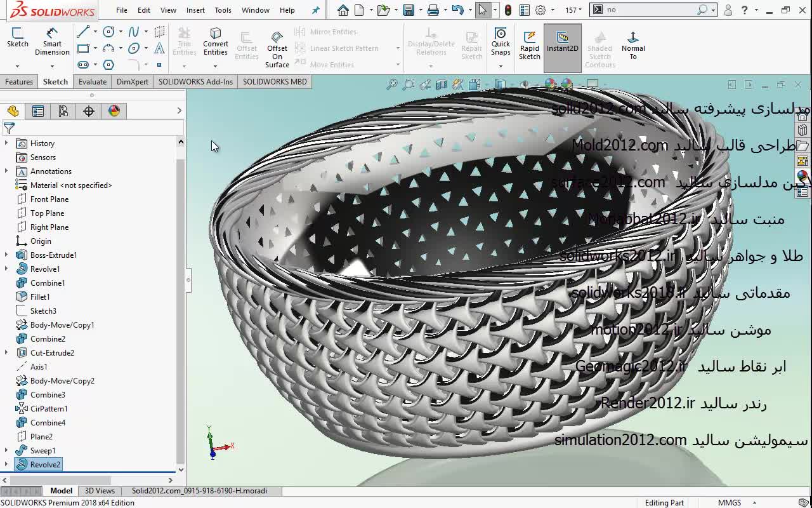812x508 pixels.
Task: Select the Revolve2 feature in tree
Action: 38,465
